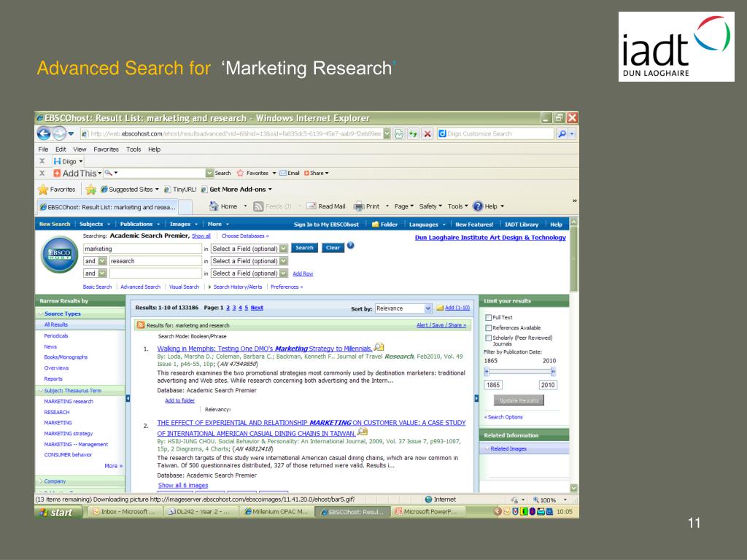Click the 2010 end year input box
747x560 pixels.
[548, 385]
